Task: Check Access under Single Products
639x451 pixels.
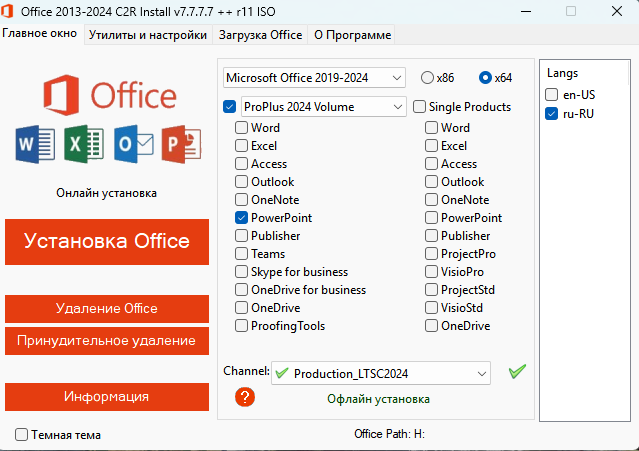Action: [x=431, y=163]
